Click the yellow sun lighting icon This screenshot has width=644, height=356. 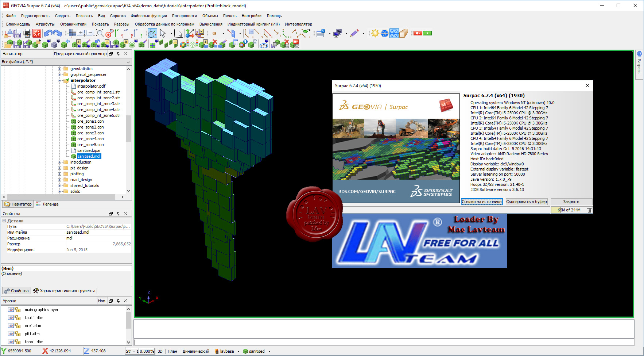[375, 34]
